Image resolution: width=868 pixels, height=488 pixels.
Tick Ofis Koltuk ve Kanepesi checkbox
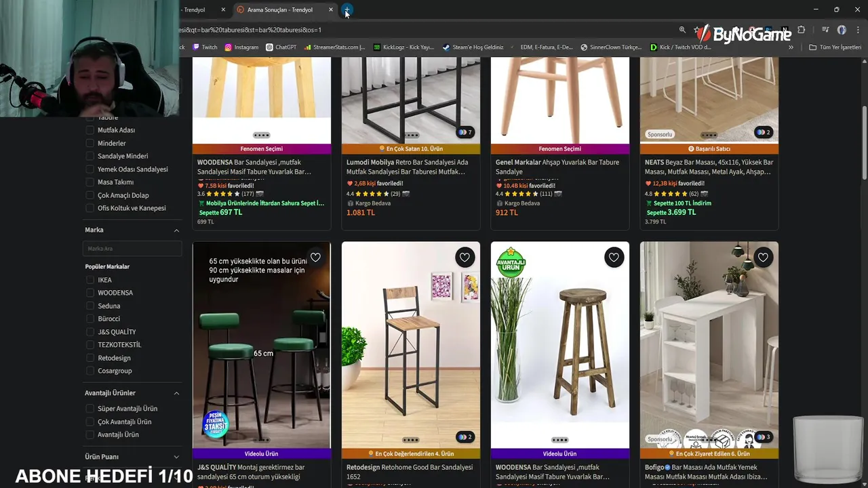90,208
